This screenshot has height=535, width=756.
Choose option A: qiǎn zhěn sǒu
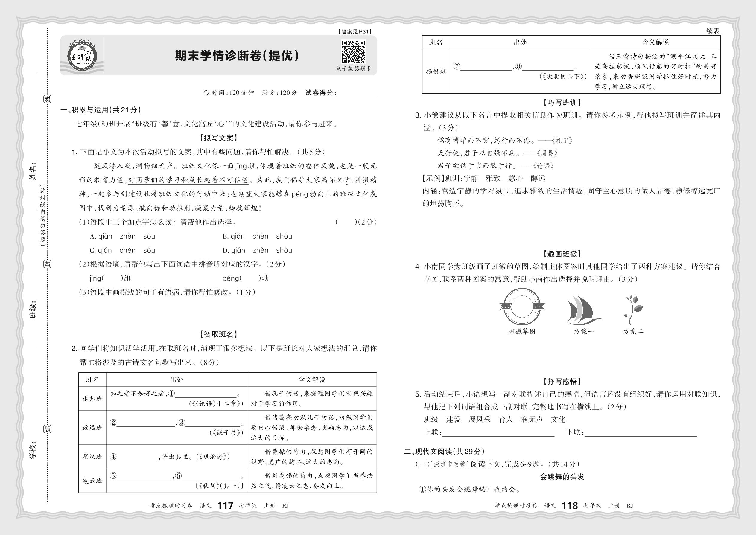tap(122, 237)
